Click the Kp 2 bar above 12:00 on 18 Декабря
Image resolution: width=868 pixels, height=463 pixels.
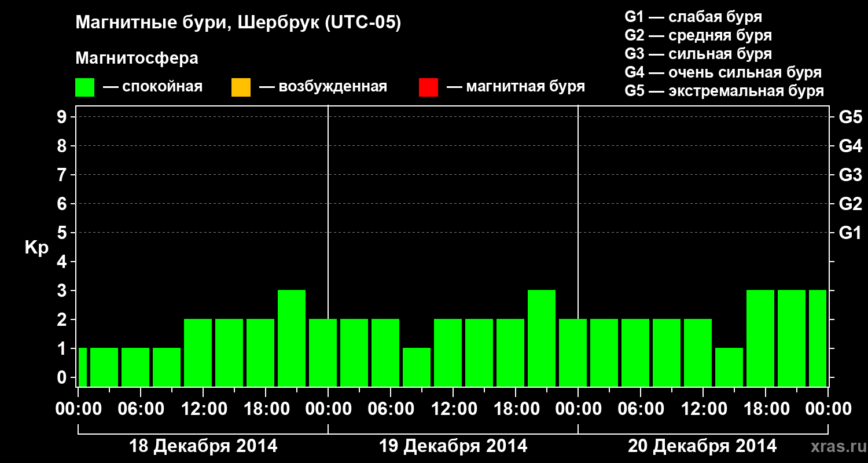(198, 352)
